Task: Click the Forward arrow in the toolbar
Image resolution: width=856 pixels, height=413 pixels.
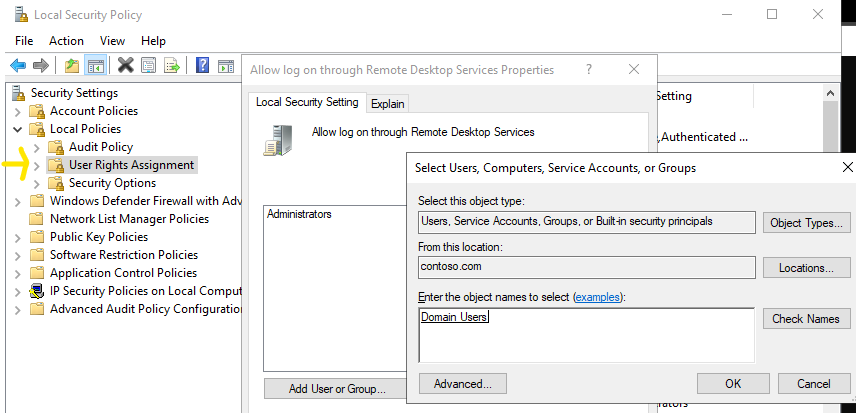Action: point(40,66)
